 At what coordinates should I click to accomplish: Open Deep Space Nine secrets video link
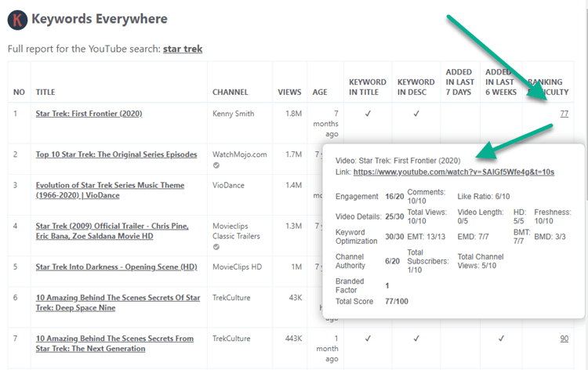point(118,303)
